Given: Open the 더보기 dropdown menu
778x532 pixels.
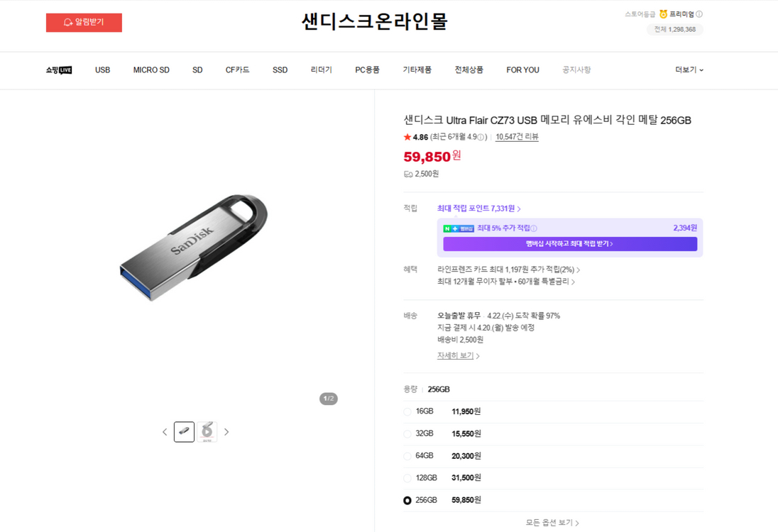Looking at the screenshot, I should pyautogui.click(x=687, y=70).
